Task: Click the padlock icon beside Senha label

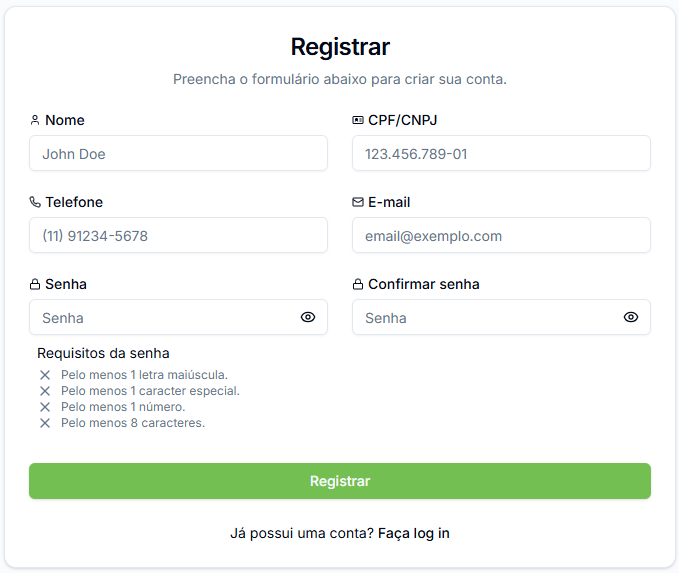Action: (35, 284)
